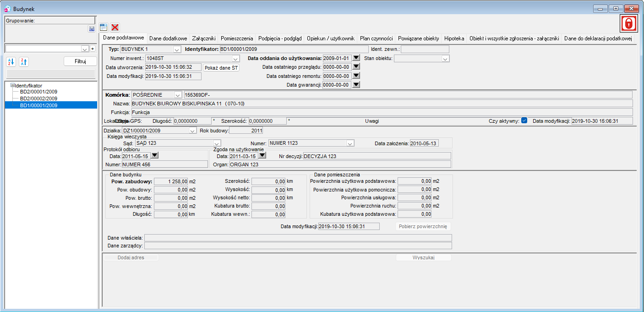
Task: Click the Identyfikator field
Action: (294, 49)
